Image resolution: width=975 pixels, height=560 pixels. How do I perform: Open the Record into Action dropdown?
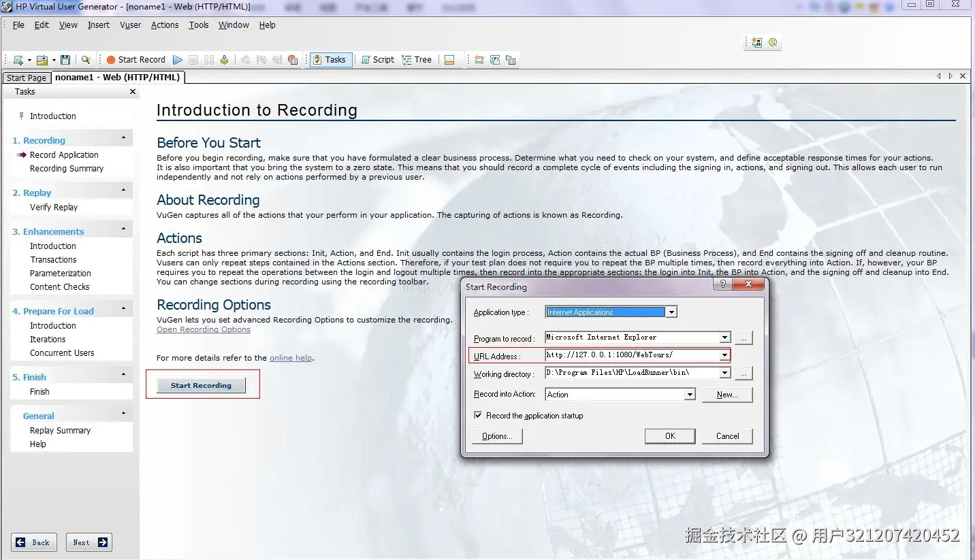coord(690,395)
